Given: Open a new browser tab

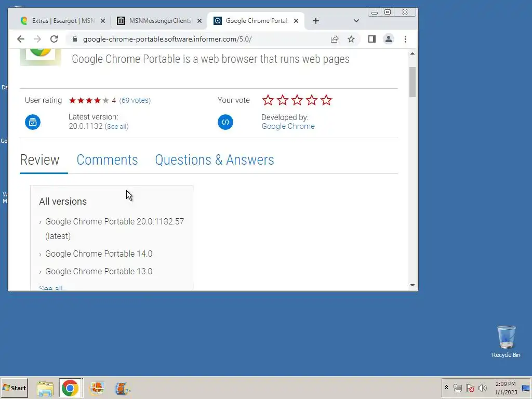Looking at the screenshot, I should point(316,21).
